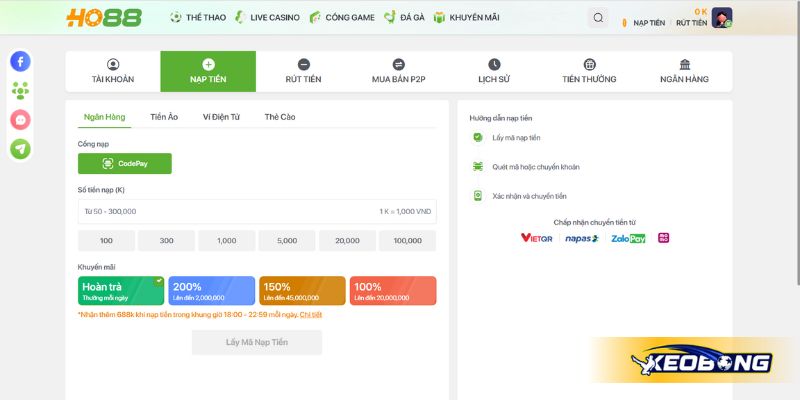This screenshot has height=400, width=800.
Task: Open the Thể Thao menu
Action: 200,18
